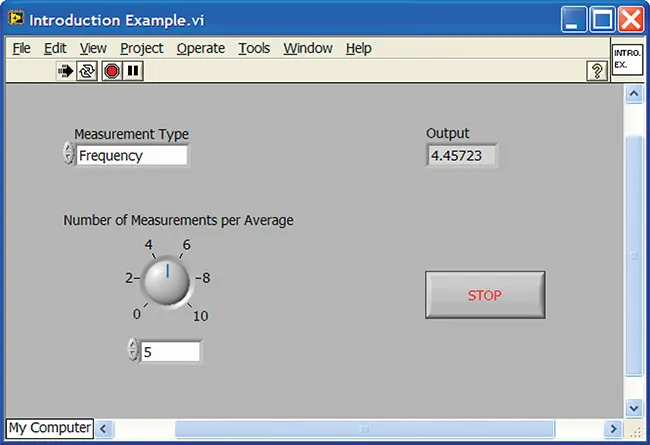Click the knob's numeric field showing 5
This screenshot has width=650, height=445.
pyautogui.click(x=170, y=351)
